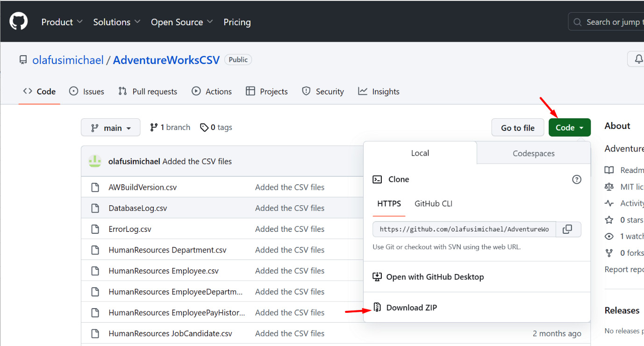Click the Readme book icon in About
644x346 pixels.
click(609, 170)
